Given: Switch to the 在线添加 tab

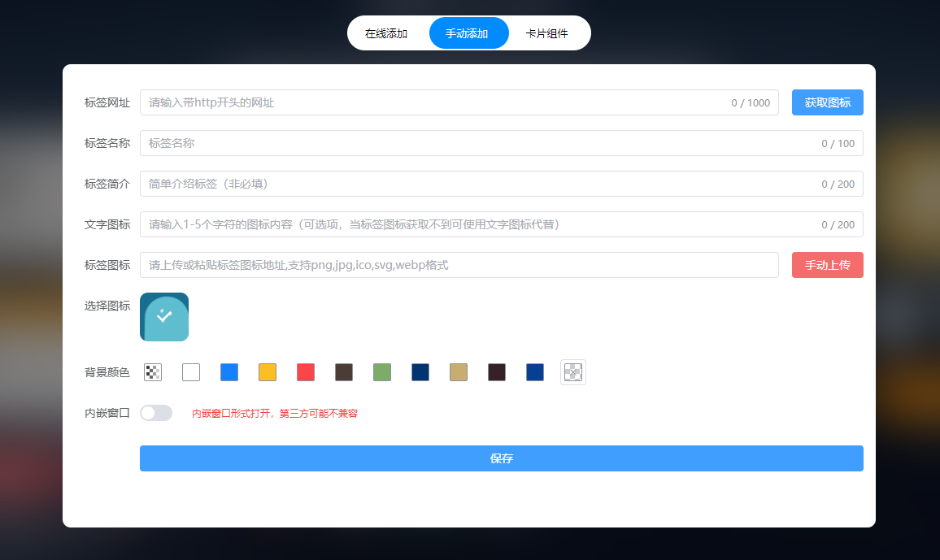Looking at the screenshot, I should (385, 33).
